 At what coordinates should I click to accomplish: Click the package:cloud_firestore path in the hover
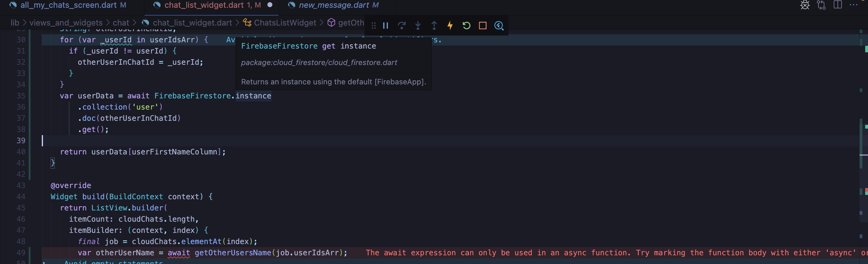pos(319,63)
